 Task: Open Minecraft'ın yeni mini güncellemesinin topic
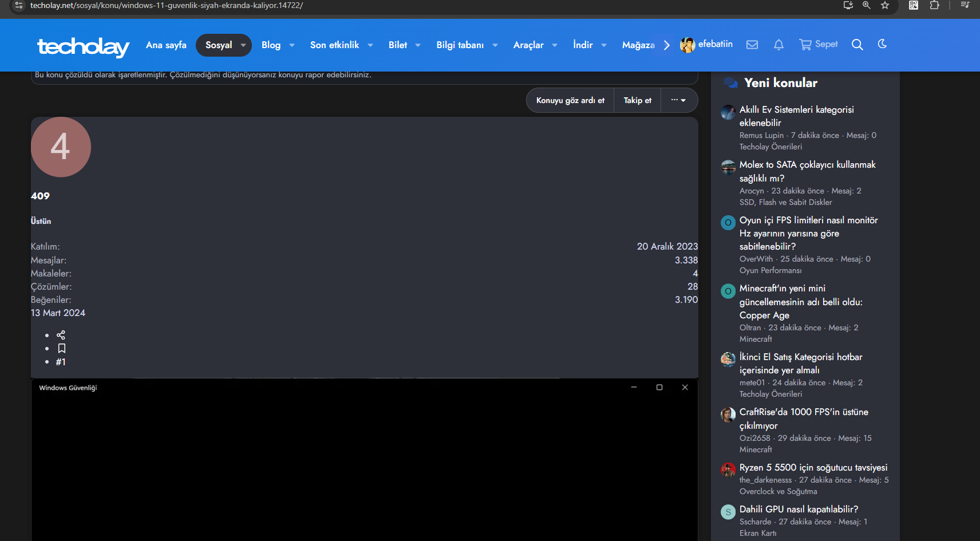pos(801,302)
